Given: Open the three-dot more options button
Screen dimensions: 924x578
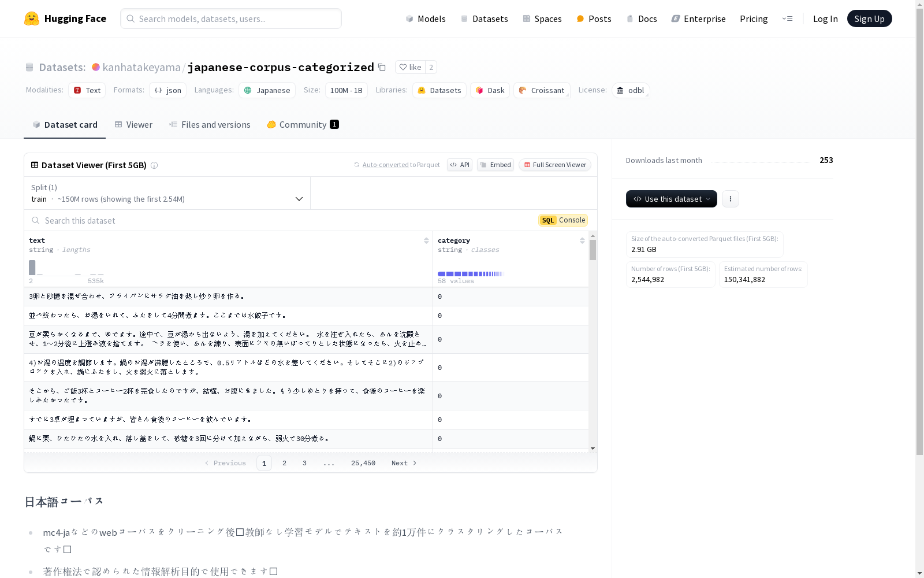Looking at the screenshot, I should [x=731, y=199].
